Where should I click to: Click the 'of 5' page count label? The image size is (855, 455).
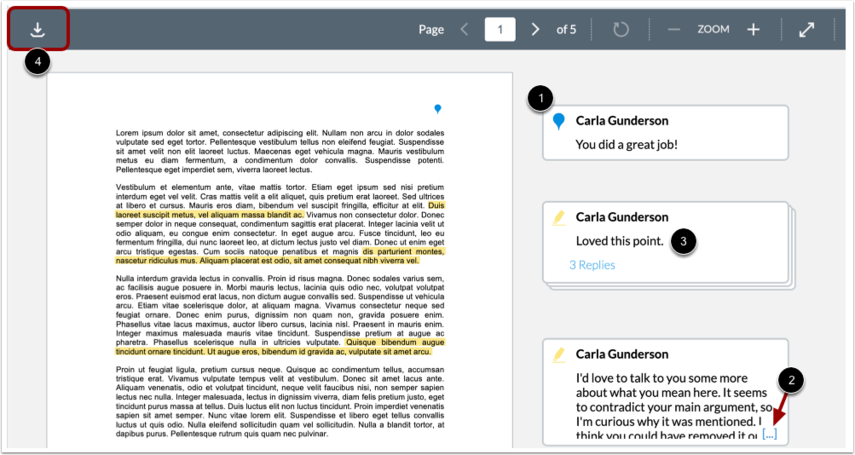[x=566, y=29]
